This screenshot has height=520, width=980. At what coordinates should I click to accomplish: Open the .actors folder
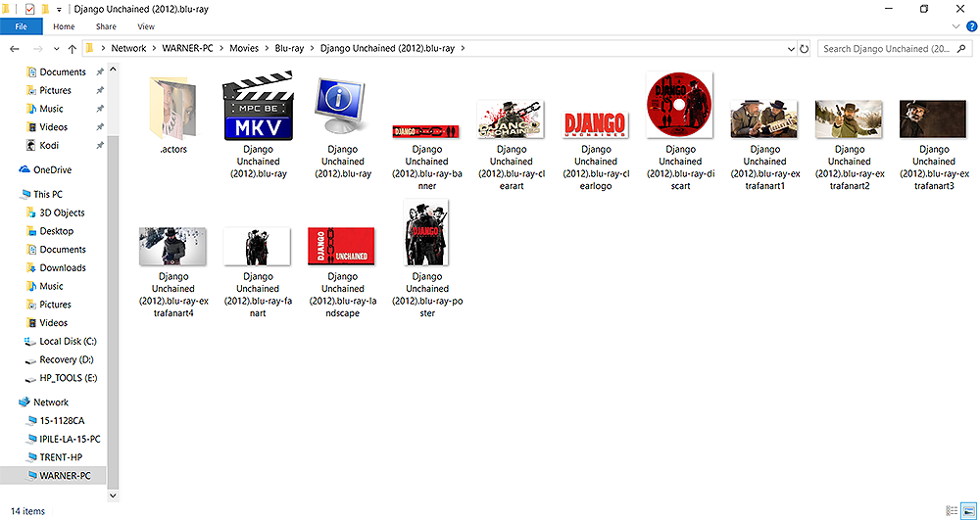172,109
